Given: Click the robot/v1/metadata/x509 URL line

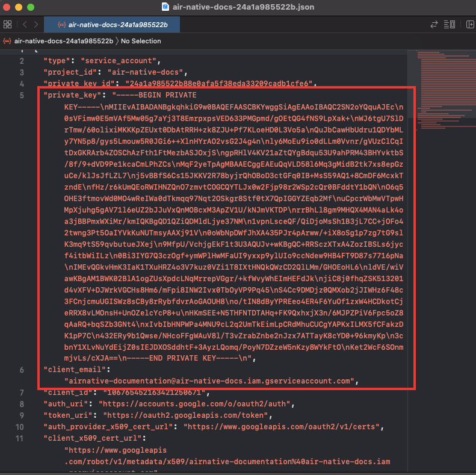Looking at the screenshot, I should point(227,462).
